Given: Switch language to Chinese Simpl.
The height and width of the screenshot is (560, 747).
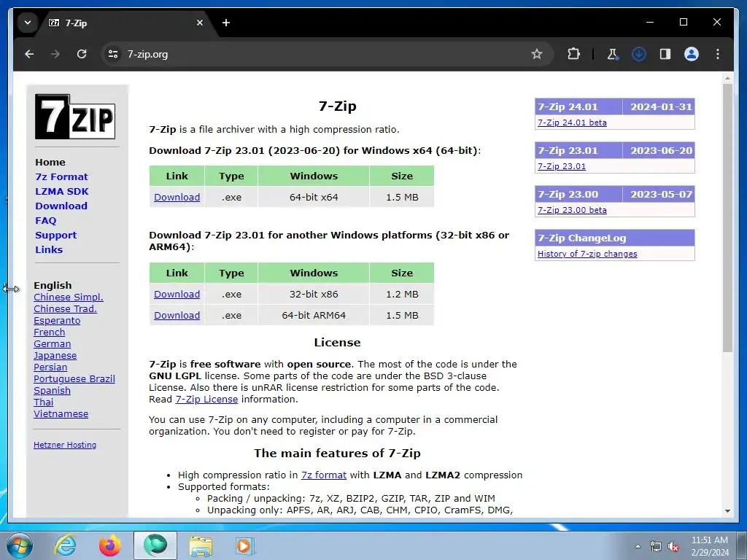Looking at the screenshot, I should 68,297.
